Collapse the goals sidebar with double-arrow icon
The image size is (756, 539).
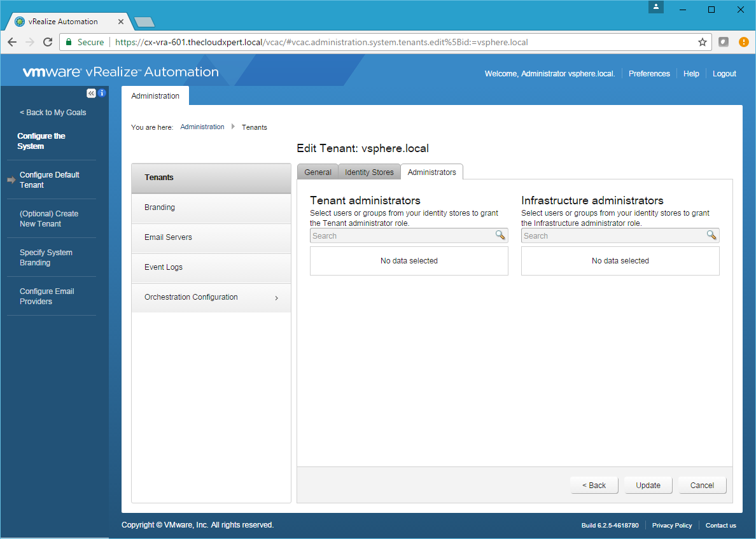[x=91, y=93]
